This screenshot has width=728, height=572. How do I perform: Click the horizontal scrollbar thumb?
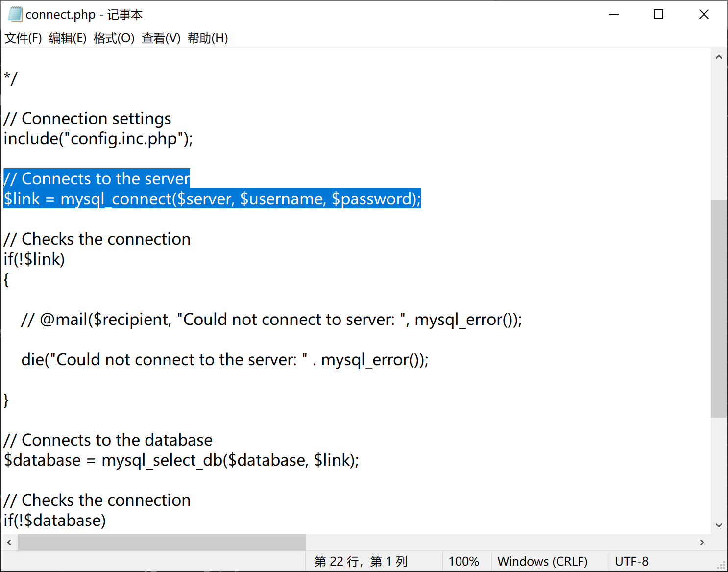point(162,542)
